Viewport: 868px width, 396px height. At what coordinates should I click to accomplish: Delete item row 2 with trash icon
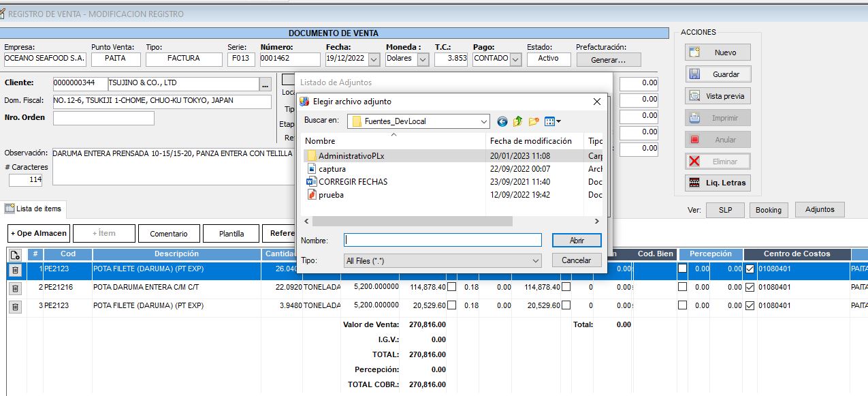click(x=16, y=288)
